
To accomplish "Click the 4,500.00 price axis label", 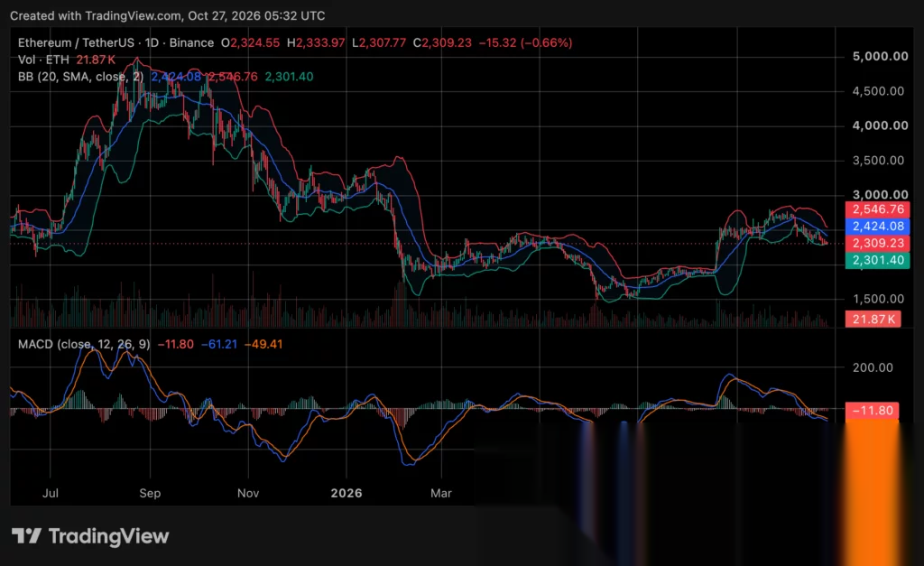I will click(878, 91).
